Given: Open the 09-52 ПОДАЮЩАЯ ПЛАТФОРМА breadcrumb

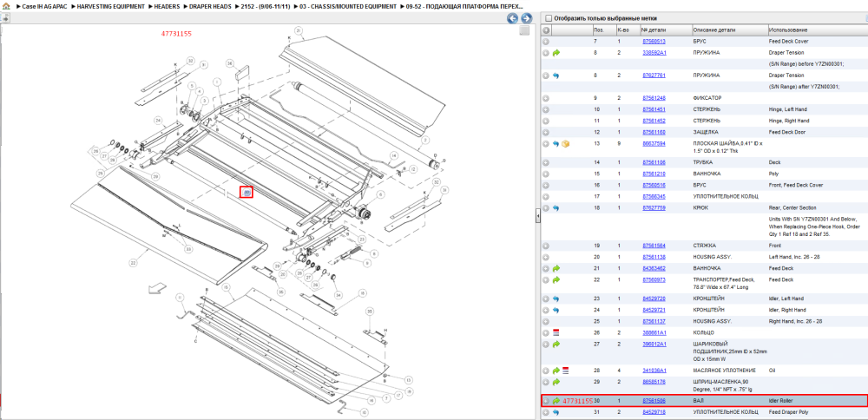Looking at the screenshot, I should coord(464,6).
